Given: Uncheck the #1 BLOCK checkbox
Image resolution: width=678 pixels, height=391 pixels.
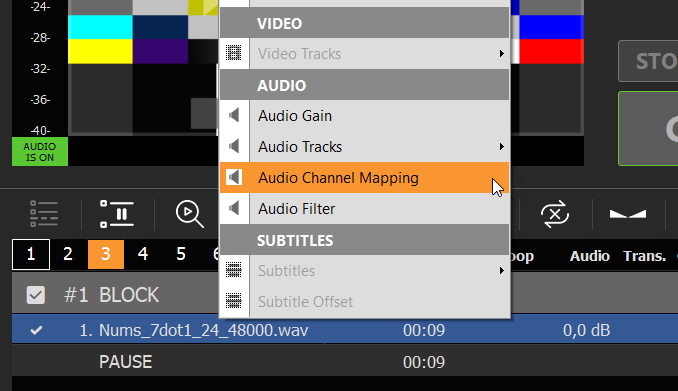Looking at the screenshot, I should pyautogui.click(x=35, y=295).
